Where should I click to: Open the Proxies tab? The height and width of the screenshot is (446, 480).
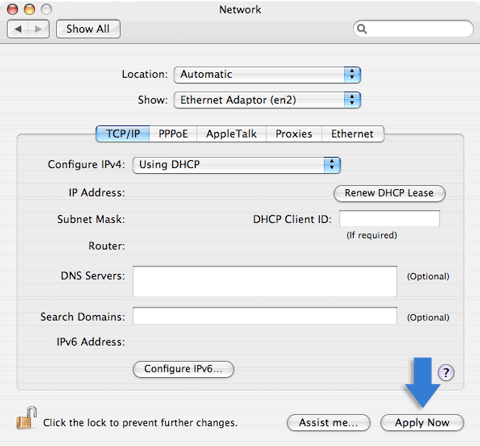coord(294,134)
